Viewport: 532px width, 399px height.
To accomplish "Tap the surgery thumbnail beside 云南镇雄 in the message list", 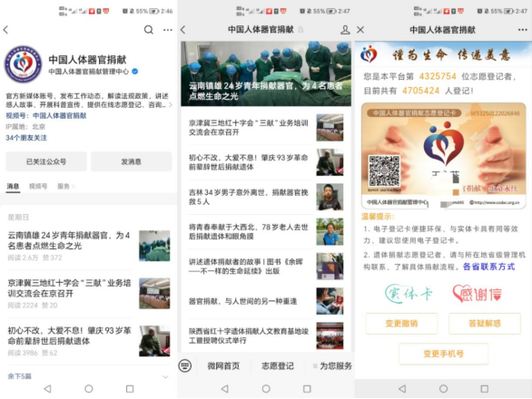I will [x=154, y=246].
